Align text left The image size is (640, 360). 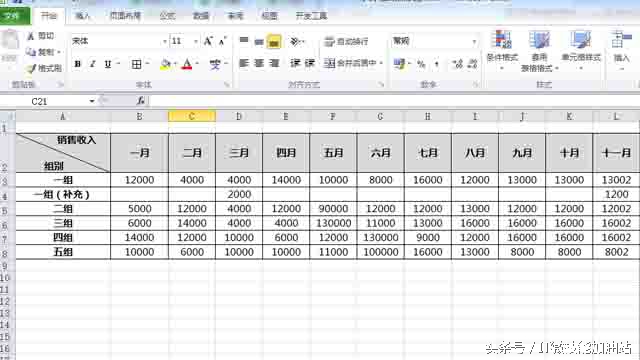(x=244, y=63)
